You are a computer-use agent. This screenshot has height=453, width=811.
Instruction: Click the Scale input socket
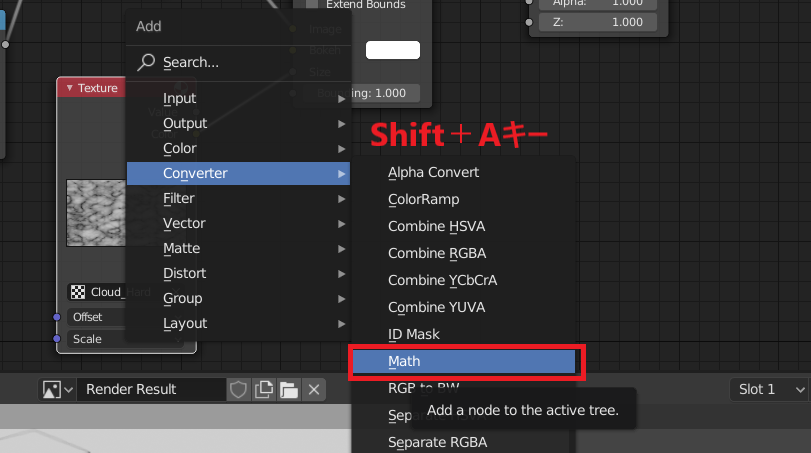point(57,339)
